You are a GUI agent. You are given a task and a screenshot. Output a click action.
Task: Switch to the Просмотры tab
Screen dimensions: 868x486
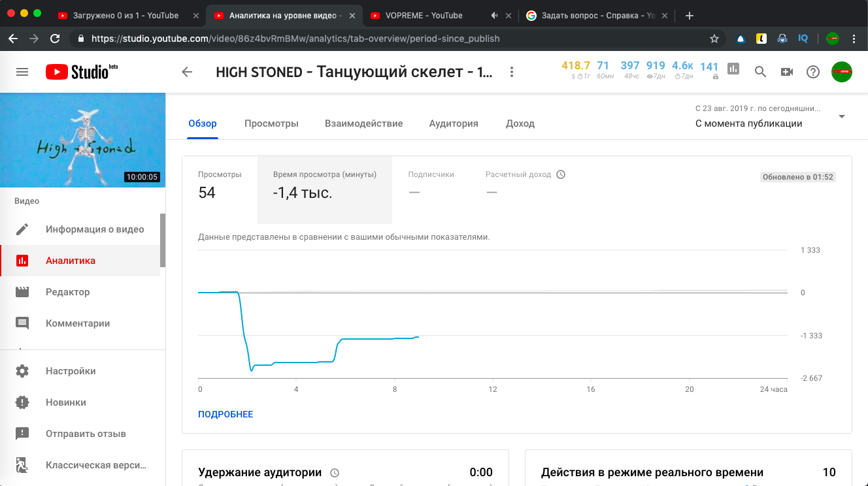tap(271, 123)
